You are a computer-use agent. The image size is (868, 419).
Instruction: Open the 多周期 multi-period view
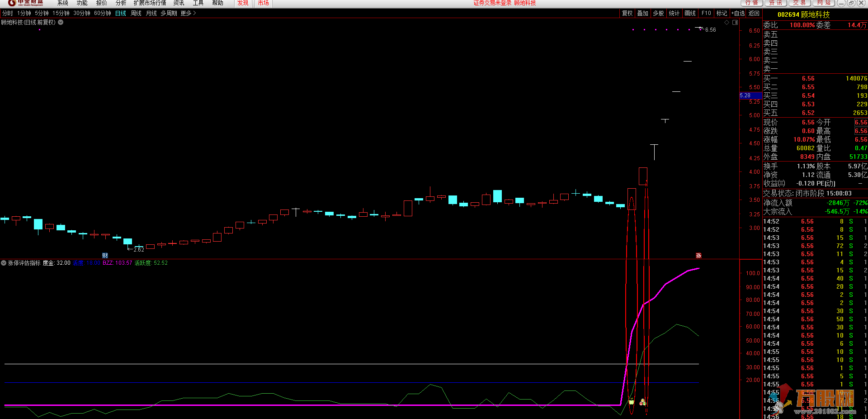(169, 14)
